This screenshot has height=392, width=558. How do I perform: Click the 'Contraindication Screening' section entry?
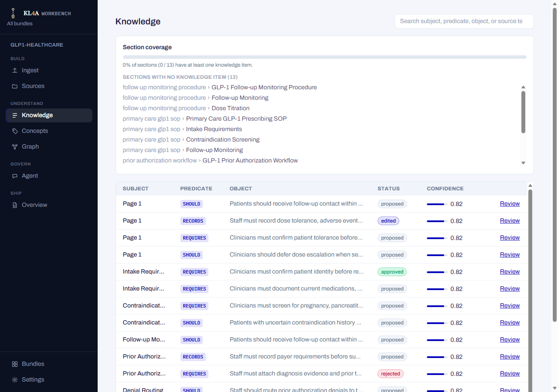point(223,139)
